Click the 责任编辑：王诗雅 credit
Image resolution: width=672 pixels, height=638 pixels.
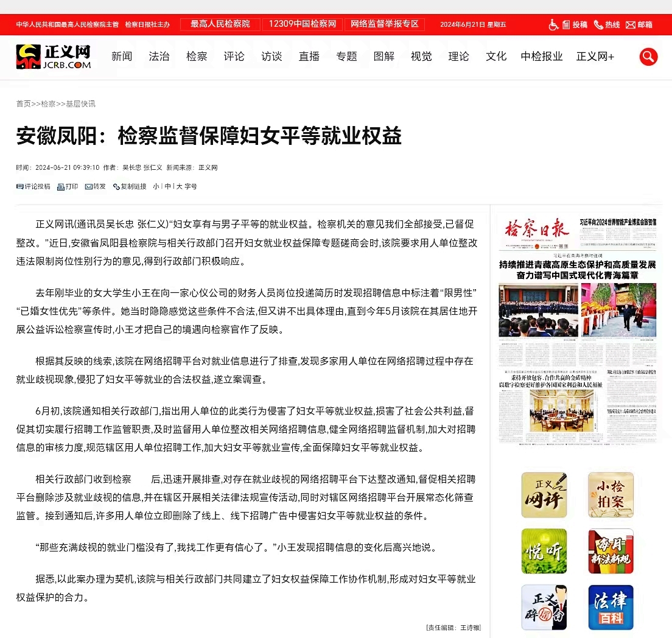pyautogui.click(x=453, y=628)
